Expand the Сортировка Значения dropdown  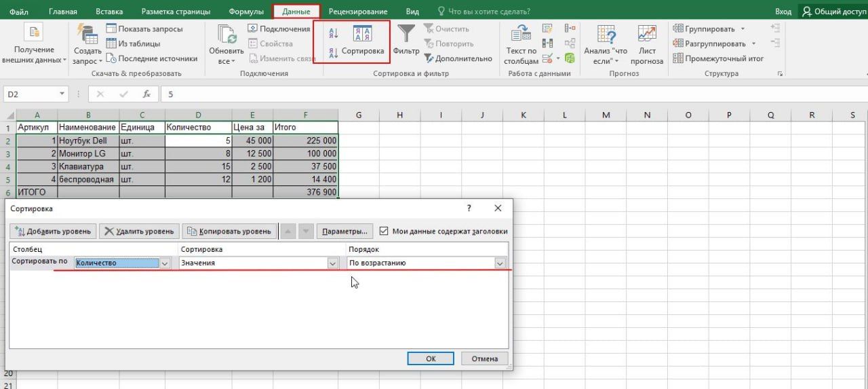pyautogui.click(x=332, y=263)
